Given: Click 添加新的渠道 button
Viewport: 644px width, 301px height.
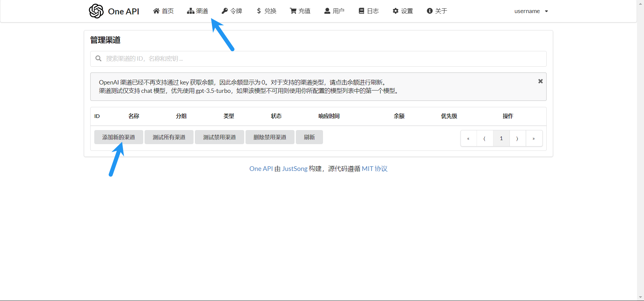Looking at the screenshot, I should pos(119,137).
